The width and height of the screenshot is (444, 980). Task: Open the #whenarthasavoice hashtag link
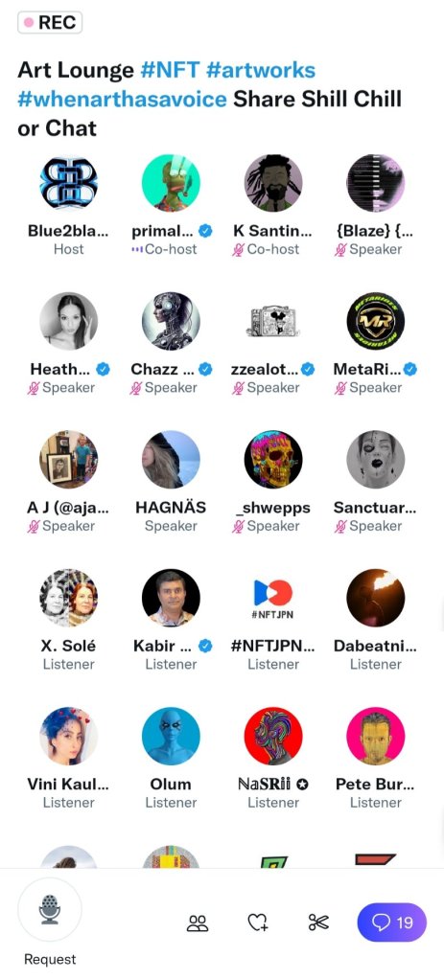click(122, 99)
